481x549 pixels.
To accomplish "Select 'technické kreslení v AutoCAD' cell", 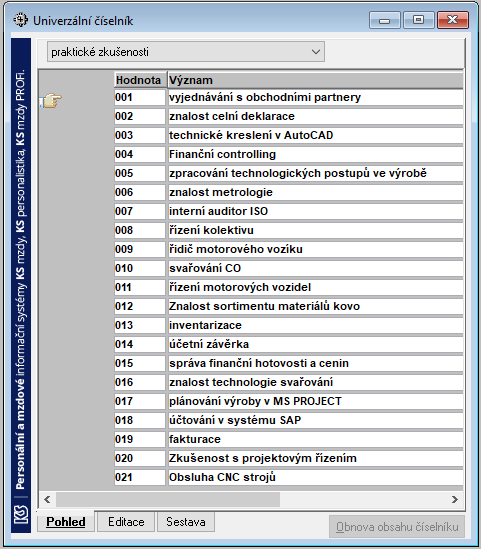I will point(315,135).
